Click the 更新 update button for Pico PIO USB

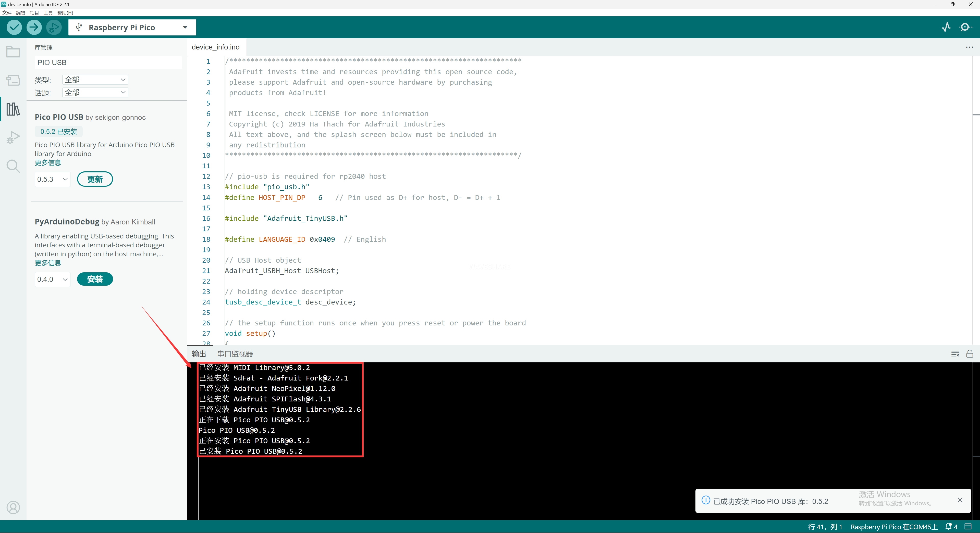[95, 180]
